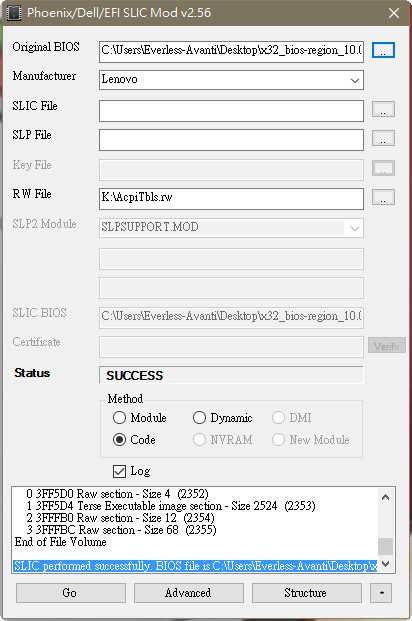The height and width of the screenshot is (621, 412).
Task: Click the small dot button beside Structure
Action: click(x=381, y=592)
